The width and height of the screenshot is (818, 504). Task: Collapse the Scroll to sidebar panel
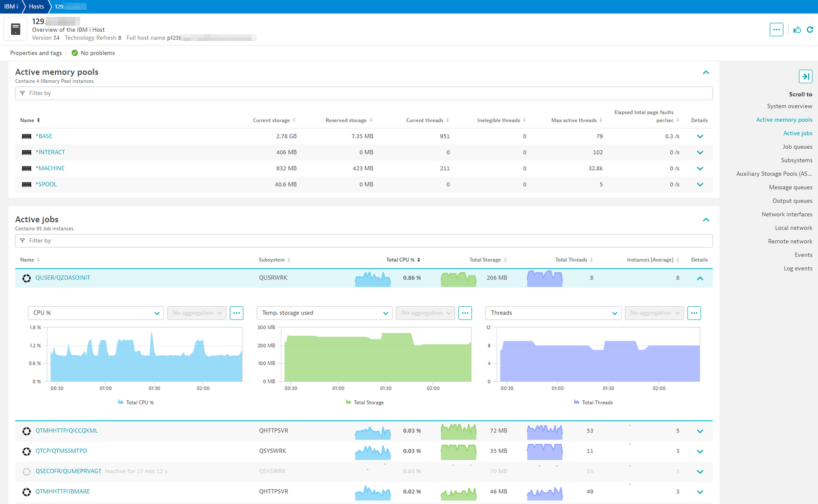805,76
